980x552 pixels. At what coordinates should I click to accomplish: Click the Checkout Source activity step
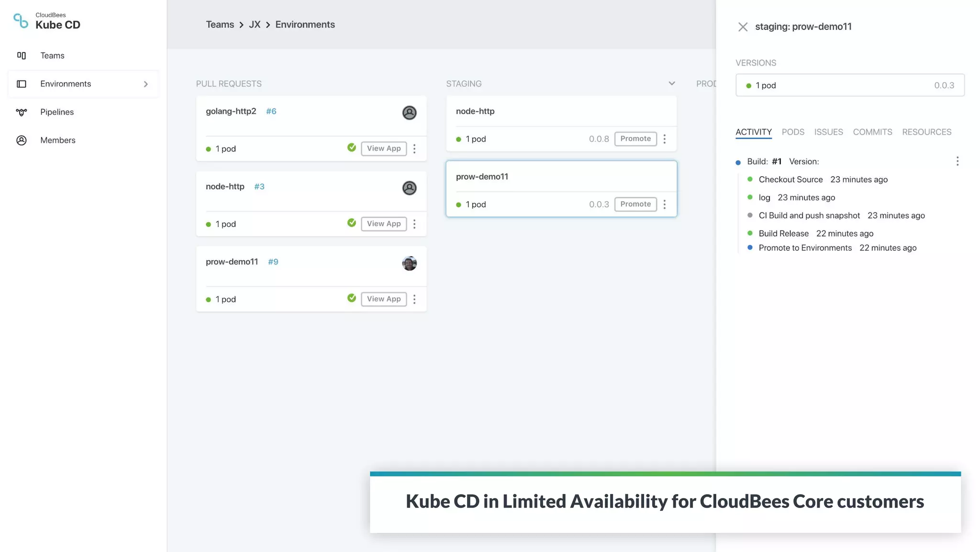[791, 180]
